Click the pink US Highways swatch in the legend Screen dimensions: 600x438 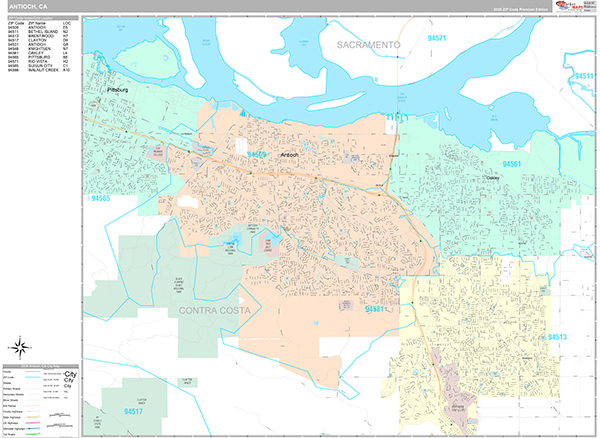click(x=33, y=423)
